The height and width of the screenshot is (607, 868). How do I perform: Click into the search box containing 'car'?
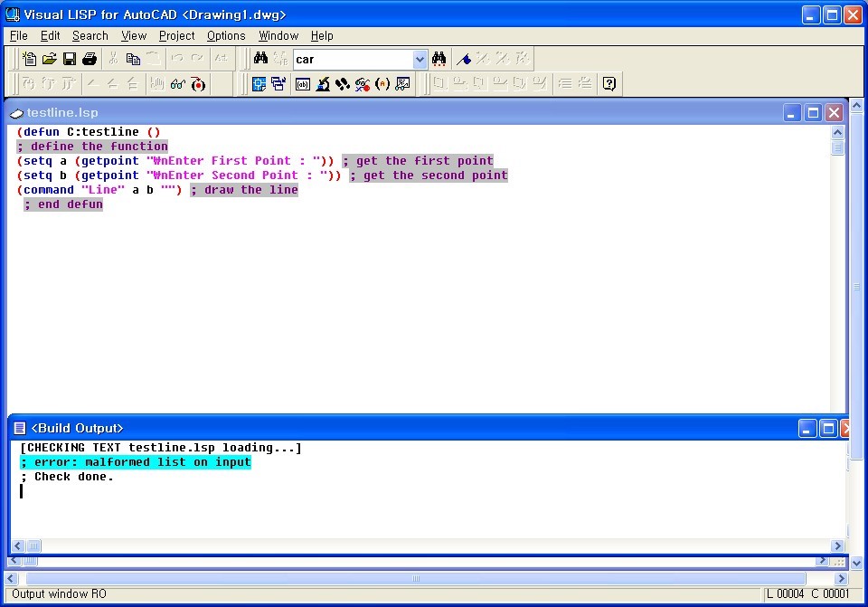point(354,60)
